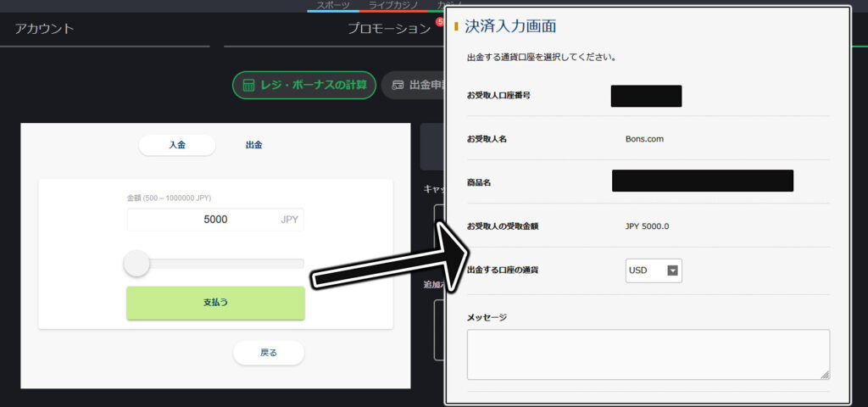
Task: Click the 決済入力画面 heading
Action: [x=510, y=26]
